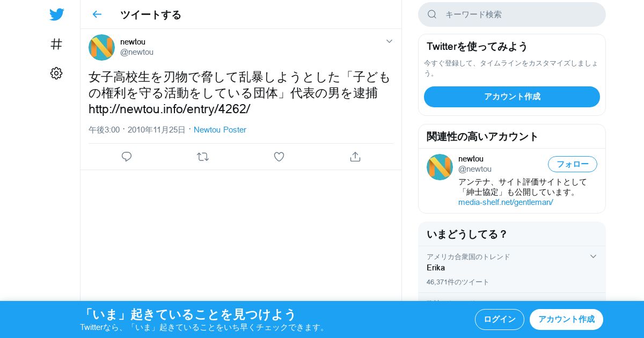
Task: Click the ログイン button in bottom banner
Action: coord(500,319)
